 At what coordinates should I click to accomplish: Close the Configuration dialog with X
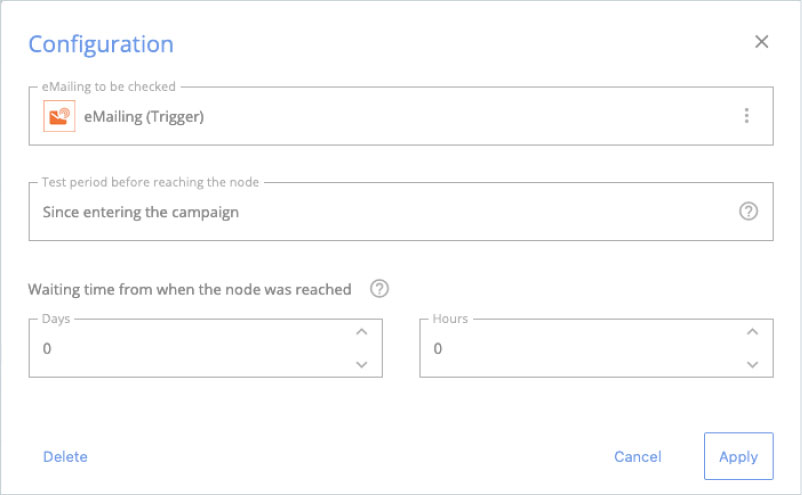pyautogui.click(x=761, y=42)
